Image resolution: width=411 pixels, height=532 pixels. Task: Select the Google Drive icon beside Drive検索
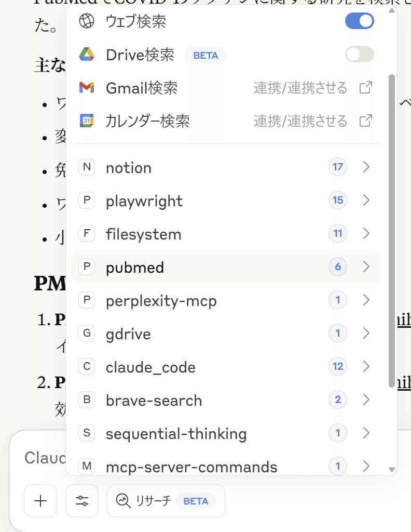click(x=87, y=54)
